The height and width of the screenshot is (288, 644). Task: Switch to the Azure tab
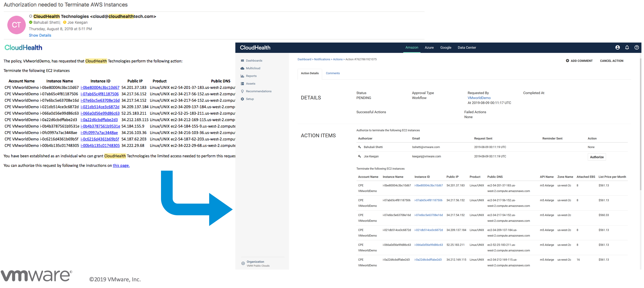point(429,48)
